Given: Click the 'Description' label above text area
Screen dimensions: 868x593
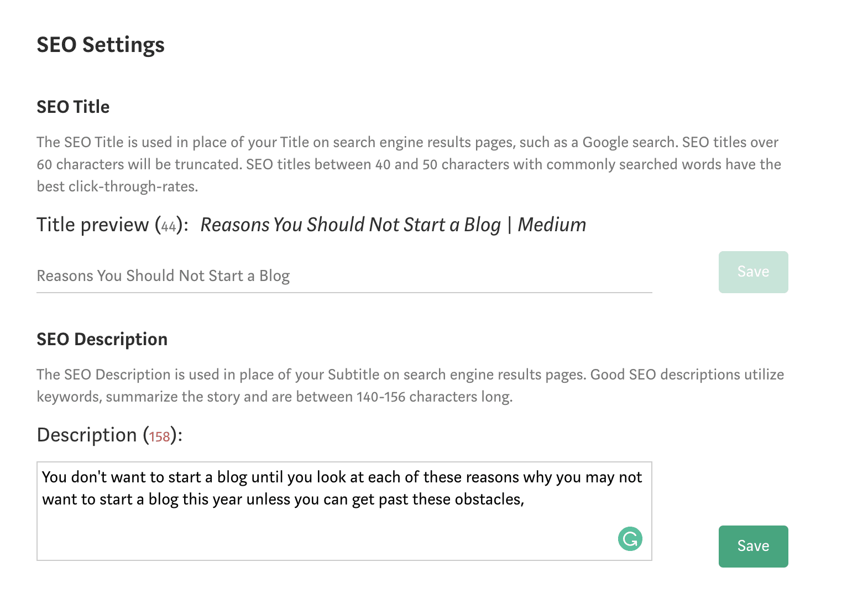Looking at the screenshot, I should tap(87, 435).
